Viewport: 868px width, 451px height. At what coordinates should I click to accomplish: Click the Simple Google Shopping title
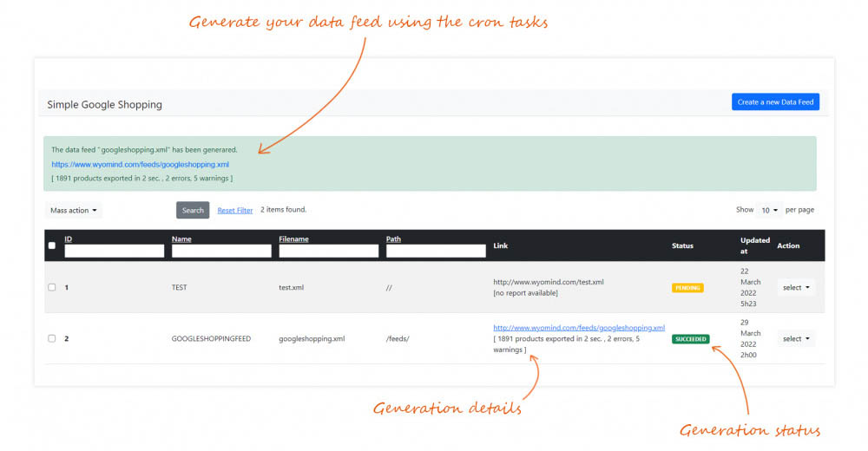(x=105, y=105)
